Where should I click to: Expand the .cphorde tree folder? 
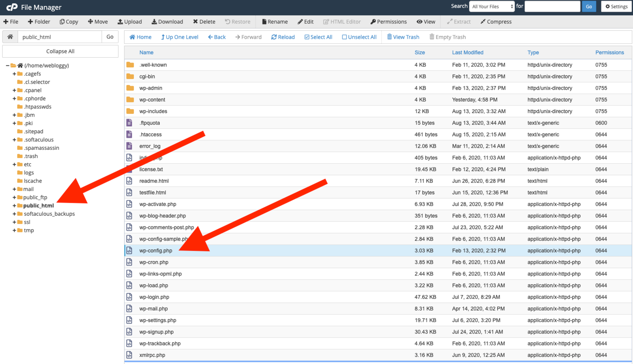[14, 99]
